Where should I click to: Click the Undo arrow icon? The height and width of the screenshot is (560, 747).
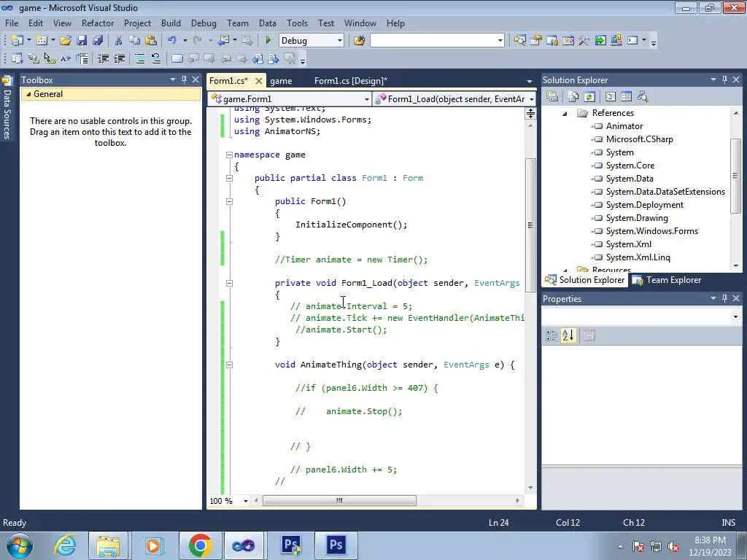(172, 41)
